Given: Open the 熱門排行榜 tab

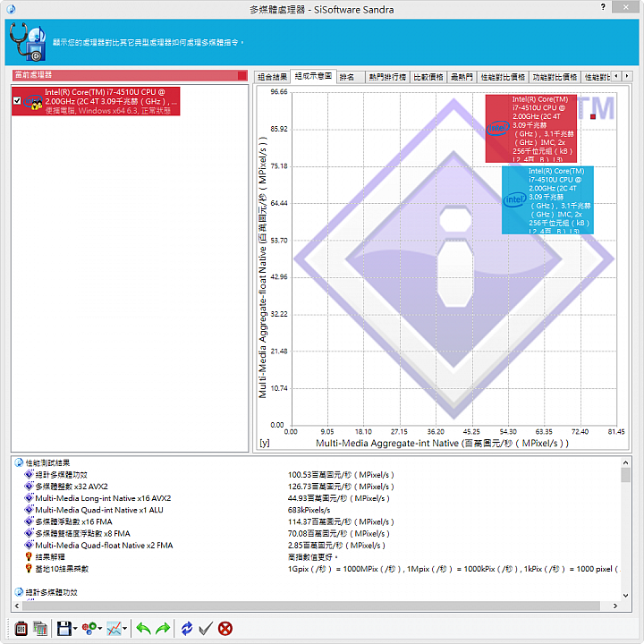Looking at the screenshot, I should (387, 77).
